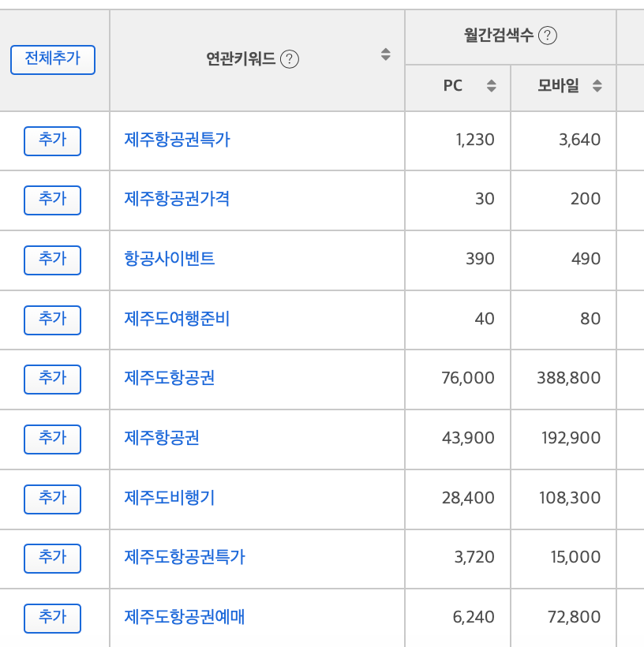Add keyword 제주도항공권예매 with 추가
The width and height of the screenshot is (644, 647).
click(x=52, y=619)
